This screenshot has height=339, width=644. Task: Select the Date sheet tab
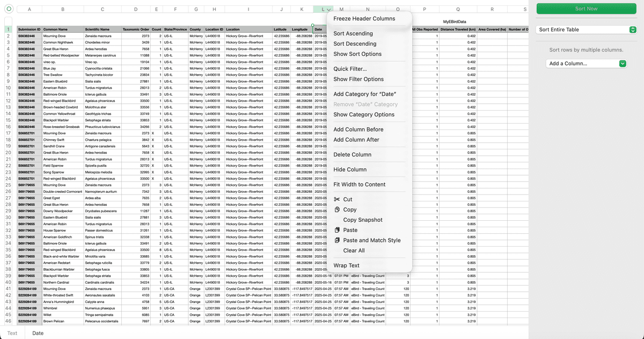point(38,333)
